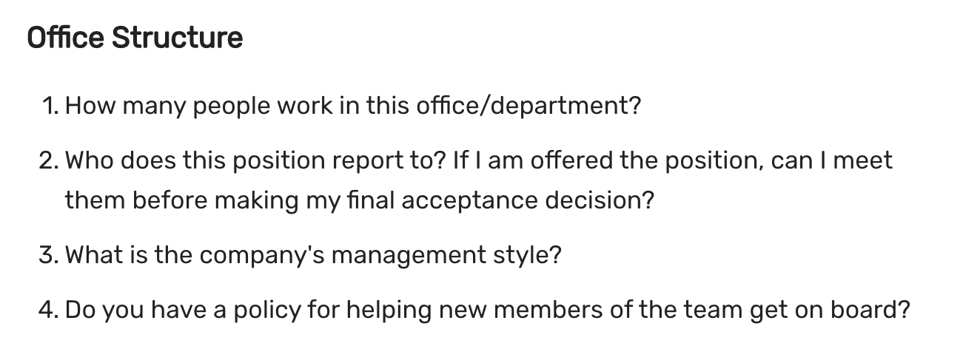The image size is (980, 346).
Task: Click the phrase "new members of the team"
Action: [591, 311]
